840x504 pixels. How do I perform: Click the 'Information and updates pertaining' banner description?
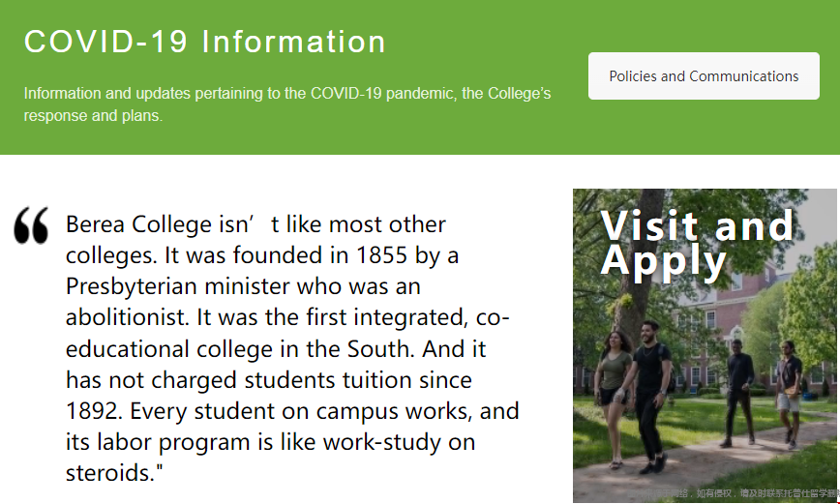point(287,104)
